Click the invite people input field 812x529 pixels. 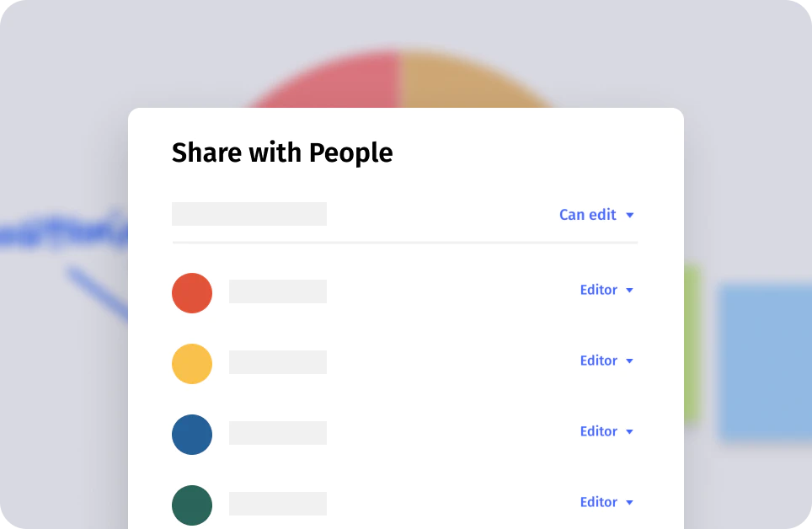[249, 214]
